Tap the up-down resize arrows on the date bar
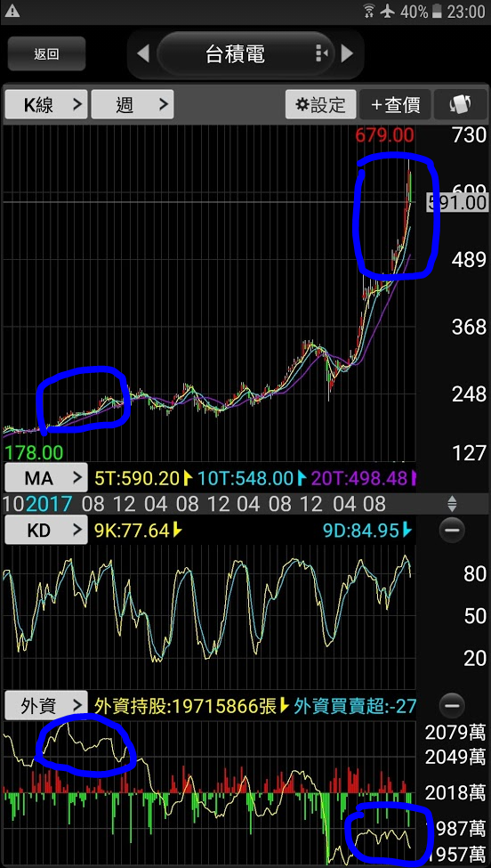The height and width of the screenshot is (868, 491). tap(452, 504)
